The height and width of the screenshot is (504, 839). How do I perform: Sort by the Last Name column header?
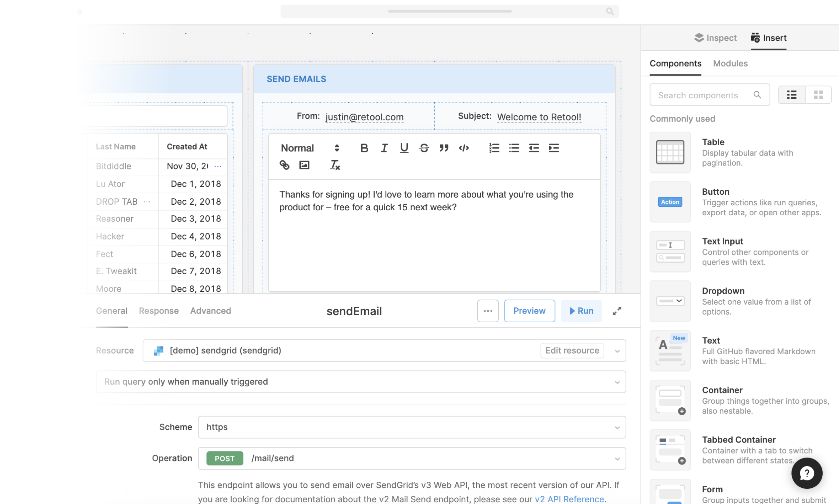point(116,147)
